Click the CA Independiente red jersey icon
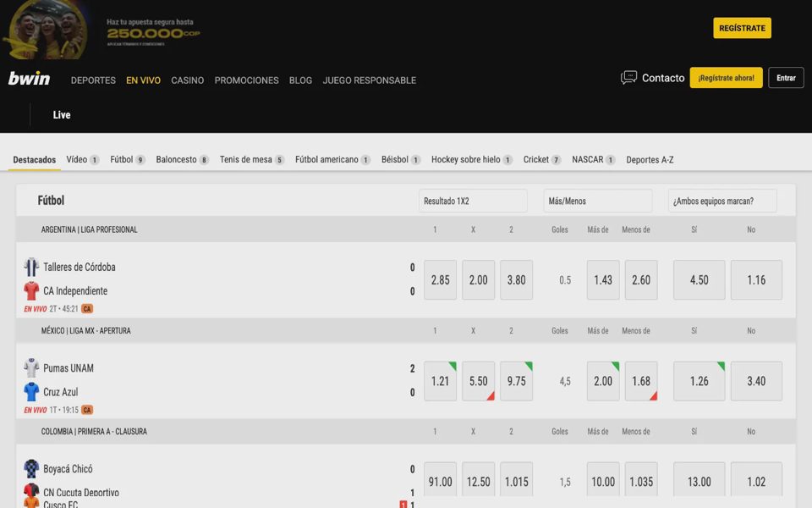Screen dimensions: 812x508 coord(31,290)
